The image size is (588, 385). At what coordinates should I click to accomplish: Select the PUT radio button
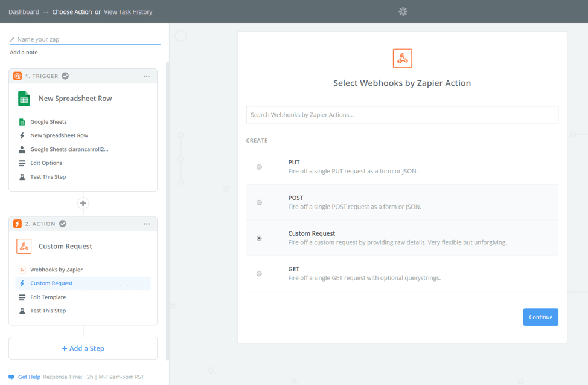259,167
